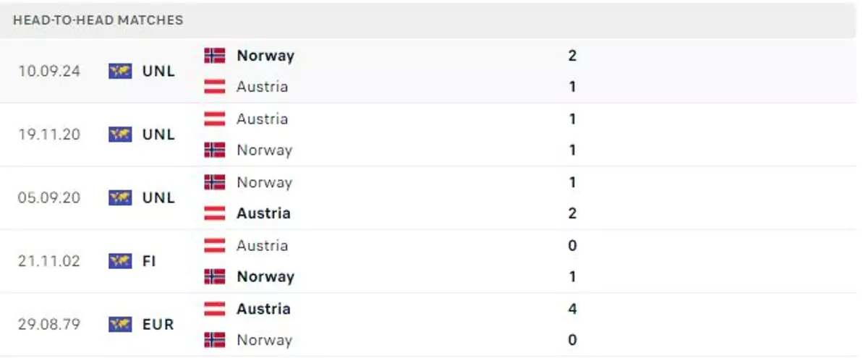The image size is (868, 358).
Task: Click the EUR competition icon for 29.08.79
Action: tap(120, 324)
